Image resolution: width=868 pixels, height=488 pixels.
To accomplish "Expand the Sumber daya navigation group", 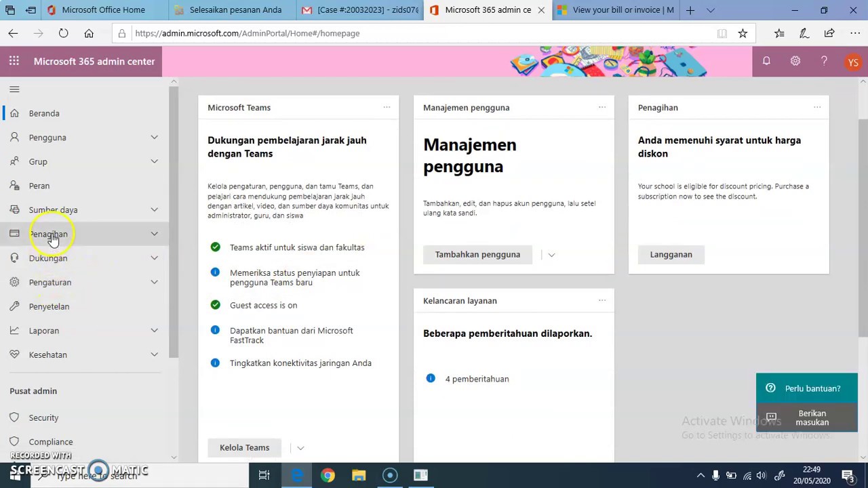I will [x=155, y=209].
